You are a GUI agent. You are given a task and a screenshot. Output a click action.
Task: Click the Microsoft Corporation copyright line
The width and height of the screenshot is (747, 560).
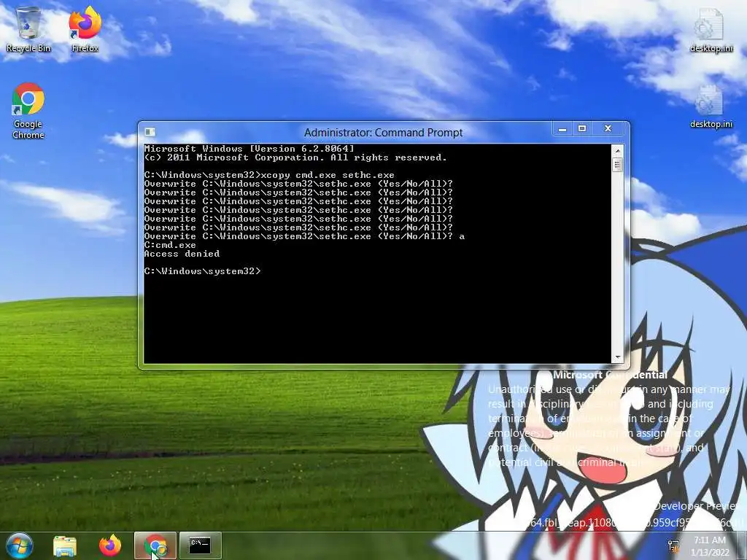tap(295, 157)
